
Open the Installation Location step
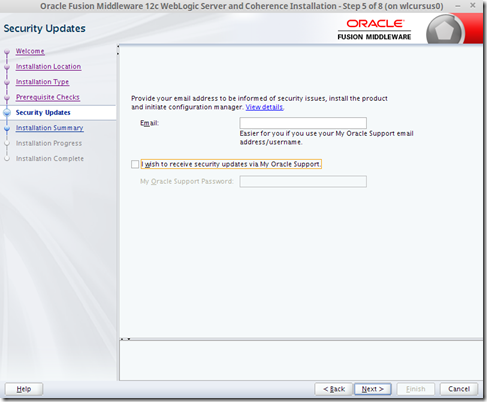coord(48,67)
